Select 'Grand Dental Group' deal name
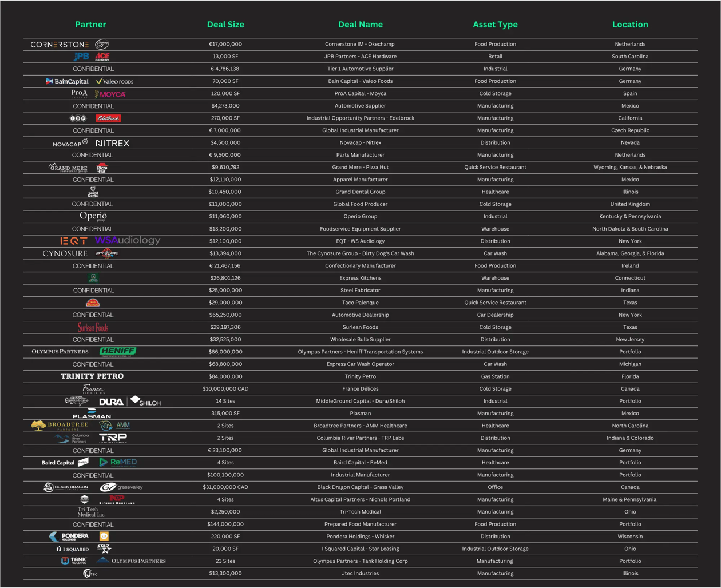Screen dimensions: 721x588 360,192
